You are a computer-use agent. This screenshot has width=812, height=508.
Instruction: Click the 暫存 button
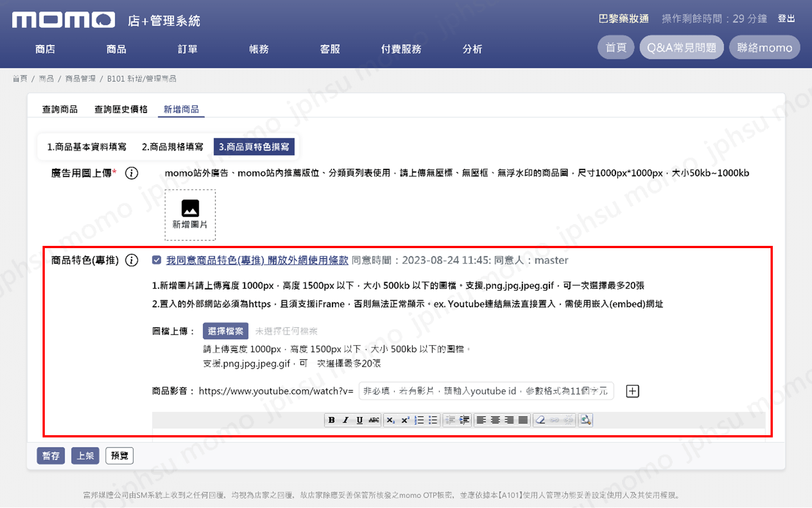51,456
